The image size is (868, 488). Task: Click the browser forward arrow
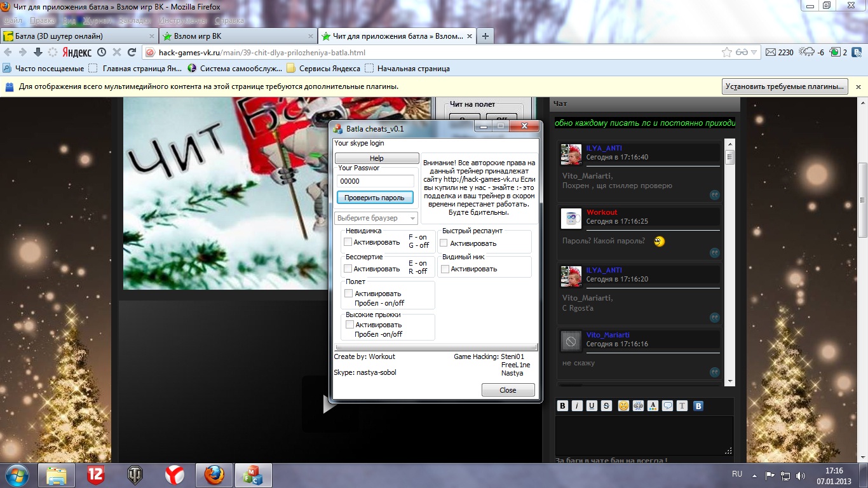23,52
